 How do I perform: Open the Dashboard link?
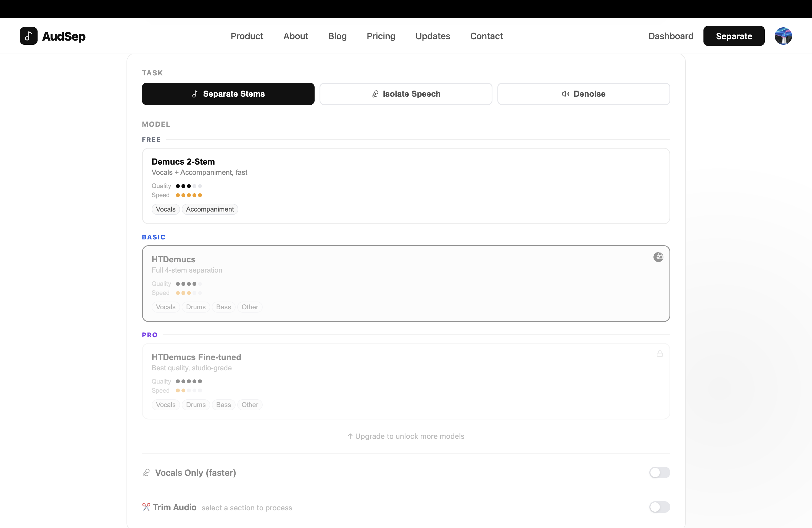click(670, 36)
